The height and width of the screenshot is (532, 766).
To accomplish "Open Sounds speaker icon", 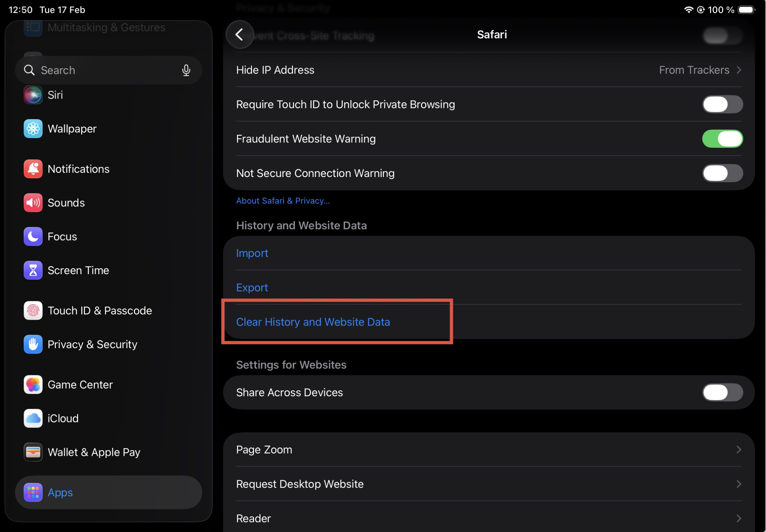I will point(33,203).
